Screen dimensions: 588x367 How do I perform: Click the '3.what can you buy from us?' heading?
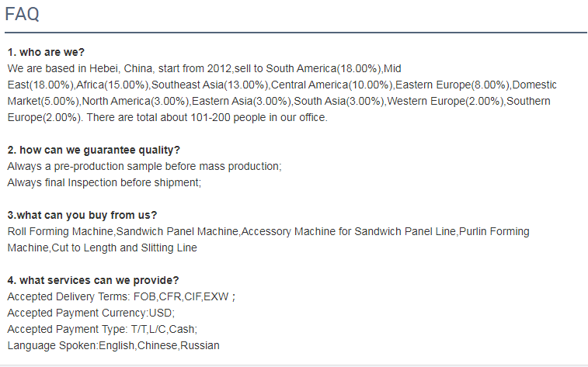pyautogui.click(x=82, y=215)
